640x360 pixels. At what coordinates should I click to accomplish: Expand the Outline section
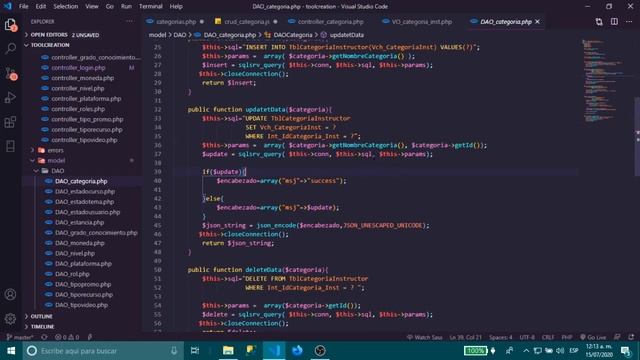pos(42,316)
